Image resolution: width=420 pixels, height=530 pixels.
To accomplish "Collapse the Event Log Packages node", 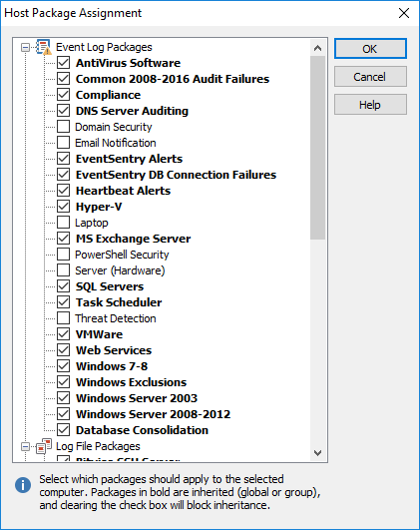I will pos(25,47).
